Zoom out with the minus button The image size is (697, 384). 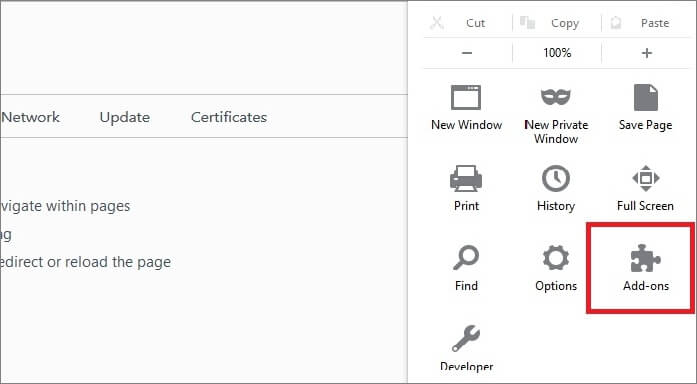pos(467,53)
